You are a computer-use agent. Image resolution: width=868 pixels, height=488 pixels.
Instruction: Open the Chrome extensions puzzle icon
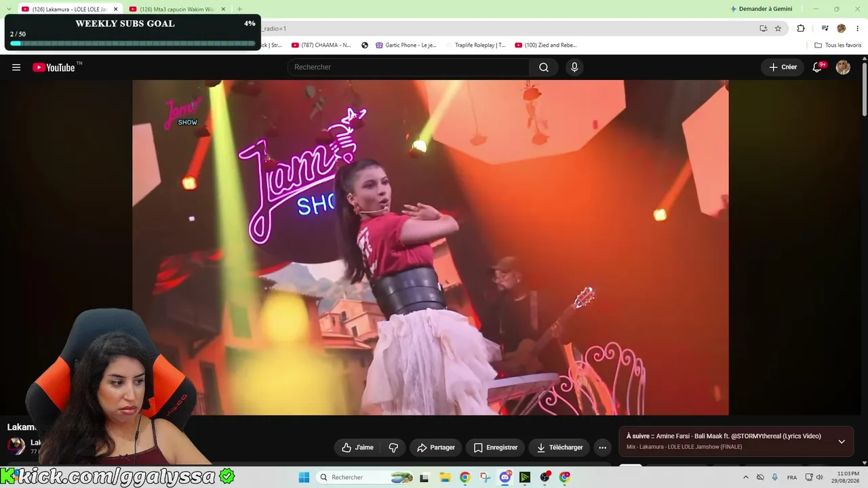point(801,28)
